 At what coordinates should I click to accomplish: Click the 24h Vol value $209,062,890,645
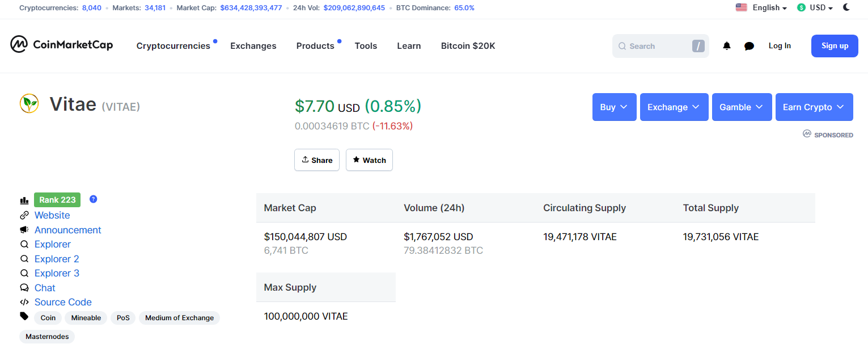click(354, 8)
